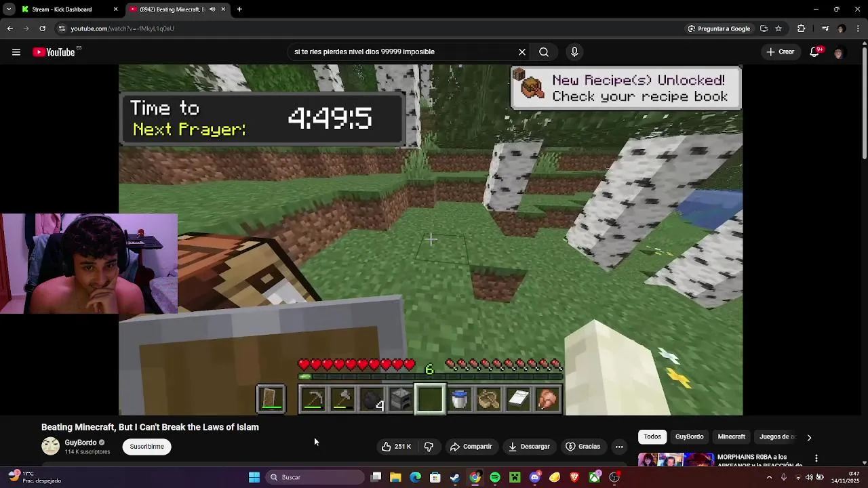
Task: Open Microsoft Edge from the taskbar
Action: click(415, 477)
